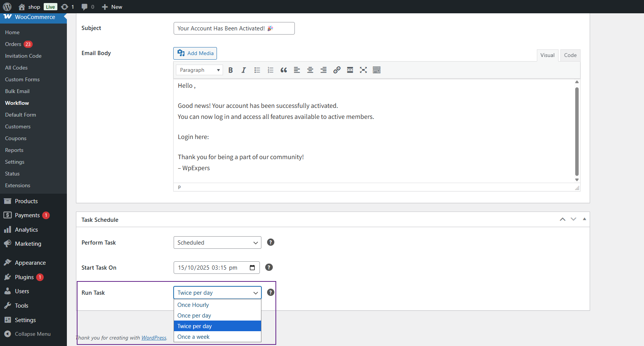This screenshot has width=644, height=346.
Task: Apply italic formatting in the email editor
Action: point(244,70)
